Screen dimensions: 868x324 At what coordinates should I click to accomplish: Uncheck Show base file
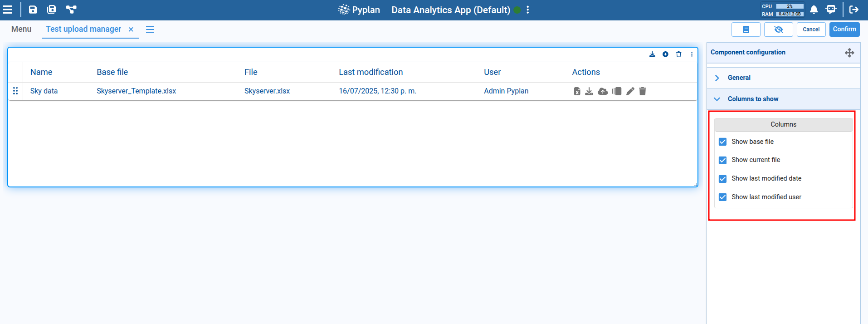click(723, 142)
